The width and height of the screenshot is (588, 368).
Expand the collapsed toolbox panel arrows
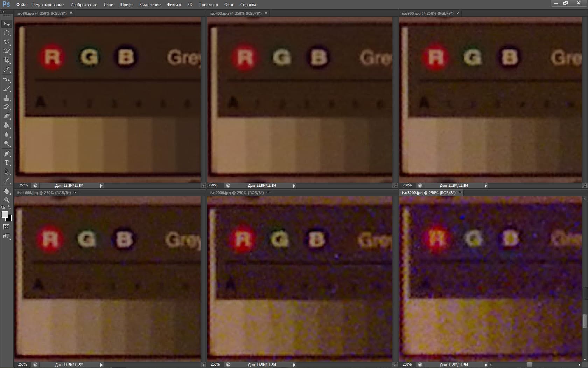(3, 12)
